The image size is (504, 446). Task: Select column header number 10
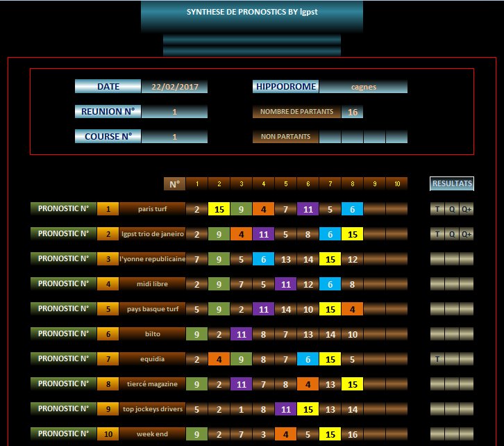point(396,184)
